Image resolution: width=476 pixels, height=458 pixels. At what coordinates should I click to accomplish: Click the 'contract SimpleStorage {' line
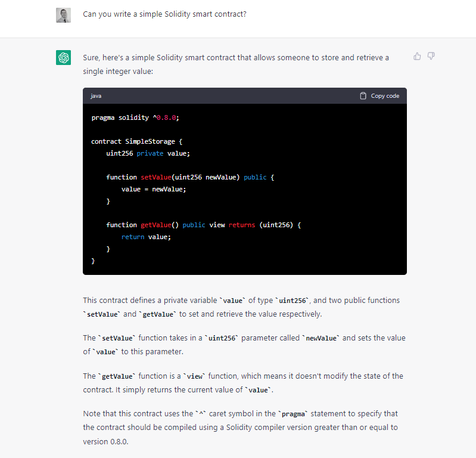137,141
